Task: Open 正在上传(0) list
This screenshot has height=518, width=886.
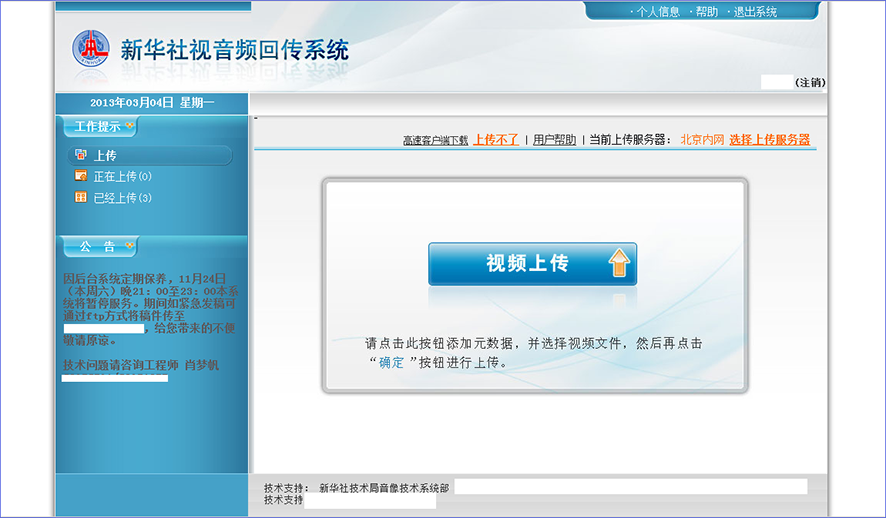Action: pyautogui.click(x=123, y=177)
